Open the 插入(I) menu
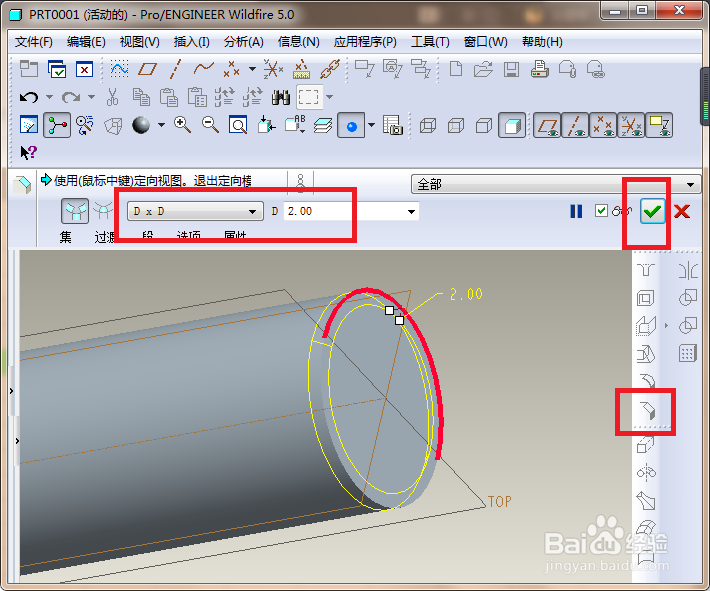 (192, 42)
